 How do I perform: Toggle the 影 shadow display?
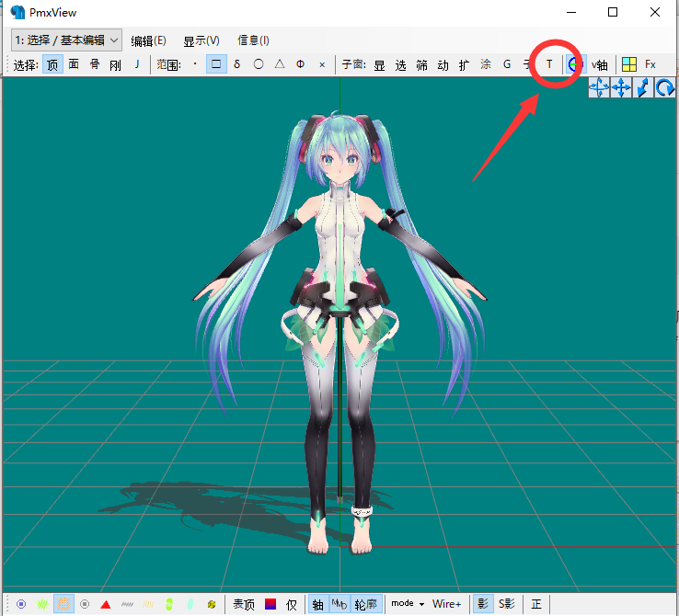[x=483, y=604]
